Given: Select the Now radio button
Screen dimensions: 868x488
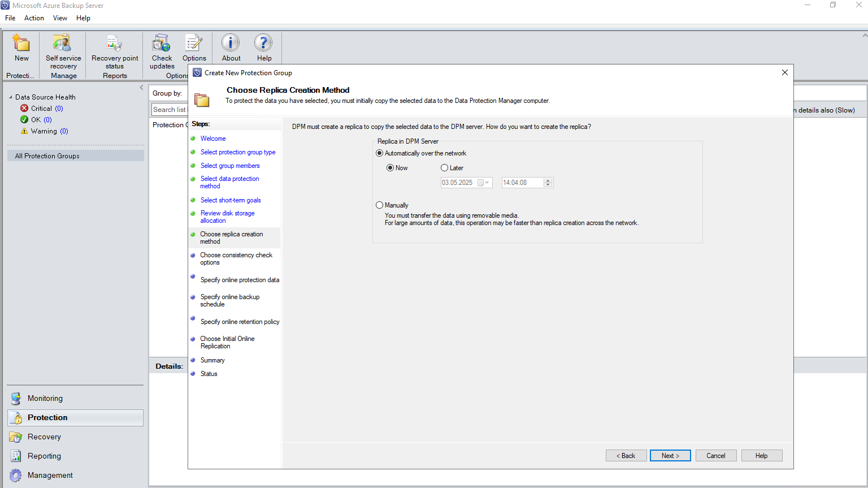Looking at the screenshot, I should [x=390, y=168].
